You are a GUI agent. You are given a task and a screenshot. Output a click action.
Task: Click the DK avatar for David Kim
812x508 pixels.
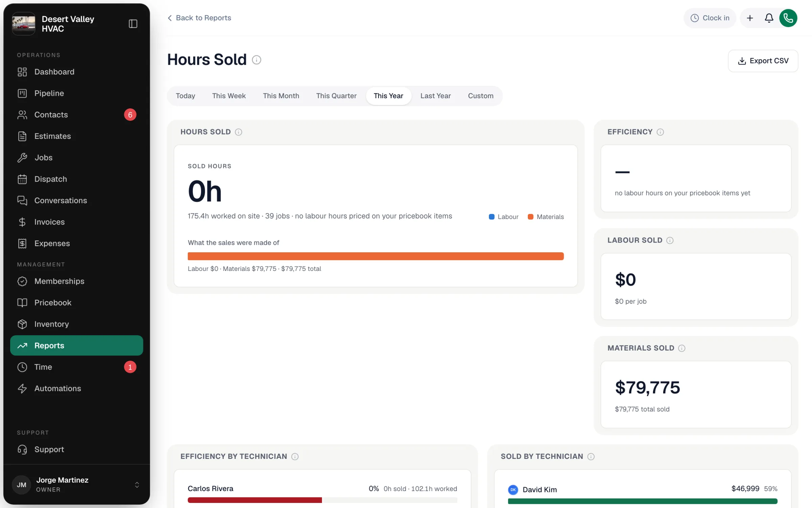pos(513,490)
